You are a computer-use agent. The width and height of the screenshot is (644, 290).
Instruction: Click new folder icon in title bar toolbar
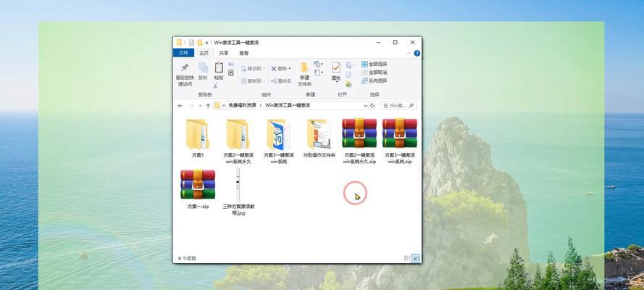tap(200, 42)
